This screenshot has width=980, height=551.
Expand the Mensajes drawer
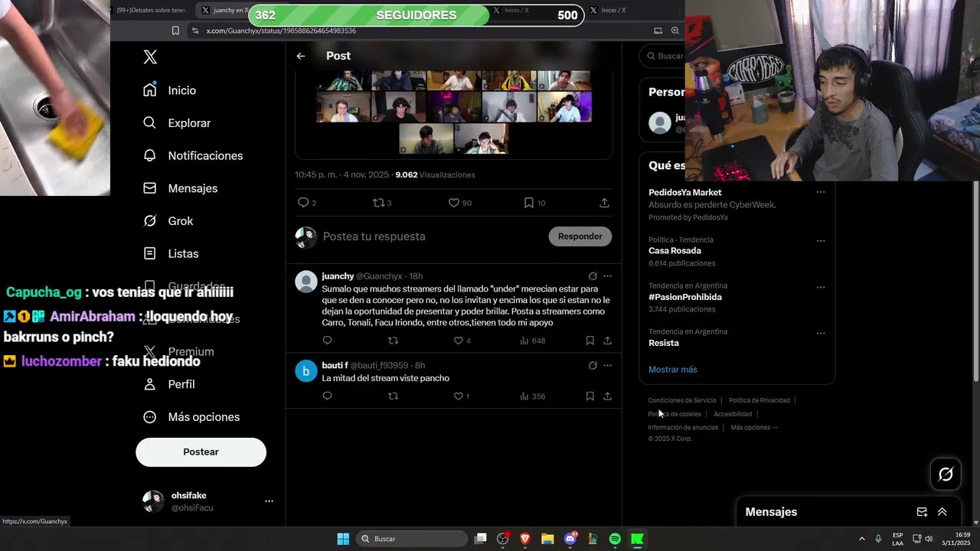coord(942,512)
